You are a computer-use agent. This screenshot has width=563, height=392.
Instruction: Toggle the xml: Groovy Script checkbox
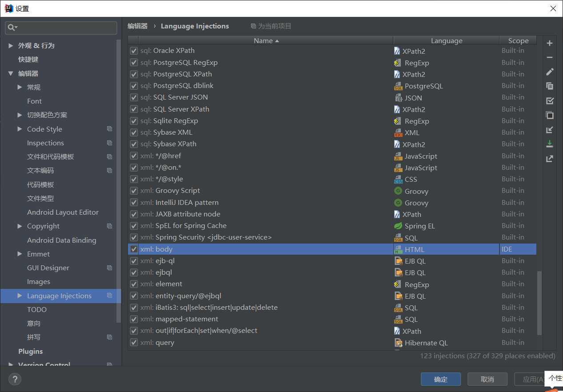tap(134, 191)
